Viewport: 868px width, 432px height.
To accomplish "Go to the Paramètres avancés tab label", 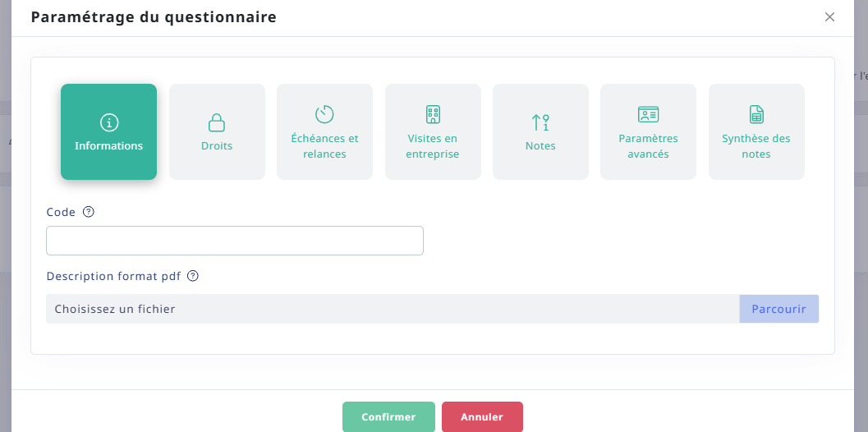I will pos(648,146).
